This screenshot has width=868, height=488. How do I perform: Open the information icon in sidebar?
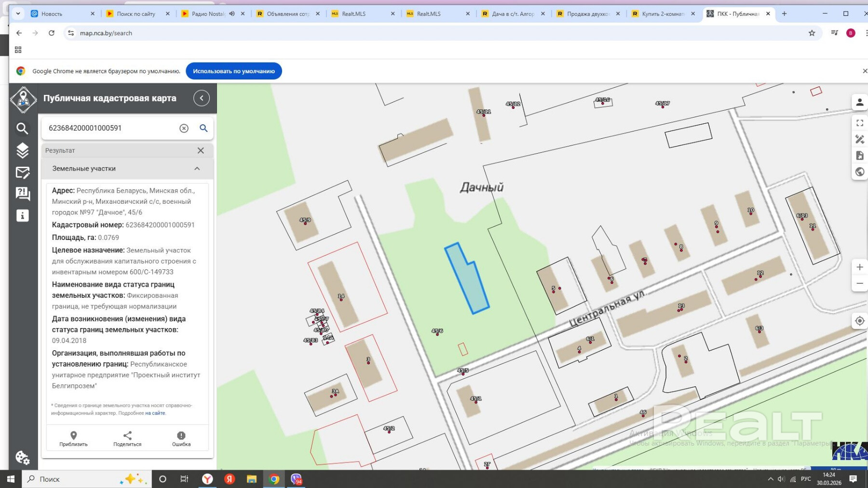(22, 216)
